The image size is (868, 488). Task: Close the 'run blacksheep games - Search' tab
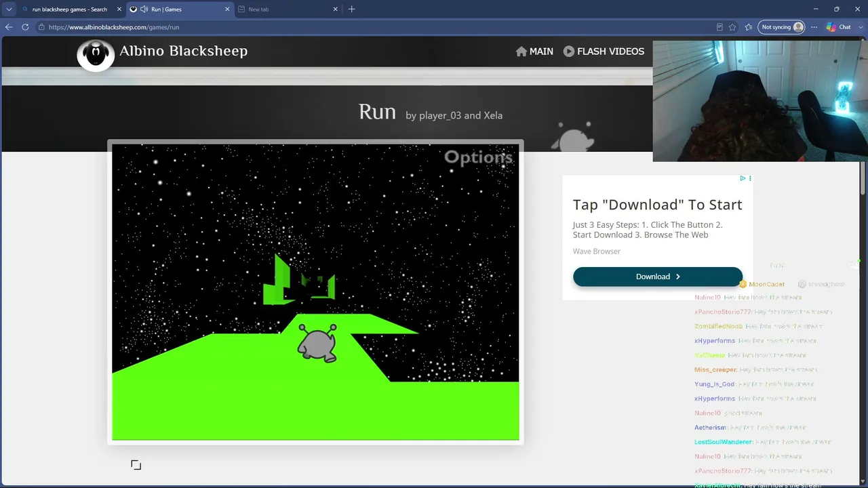coord(119,9)
